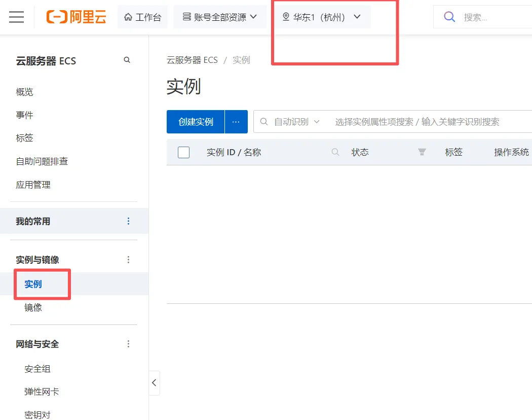Click the 云服务器 ECS breadcrumb link
The width and height of the screenshot is (532, 420).
[x=192, y=60]
